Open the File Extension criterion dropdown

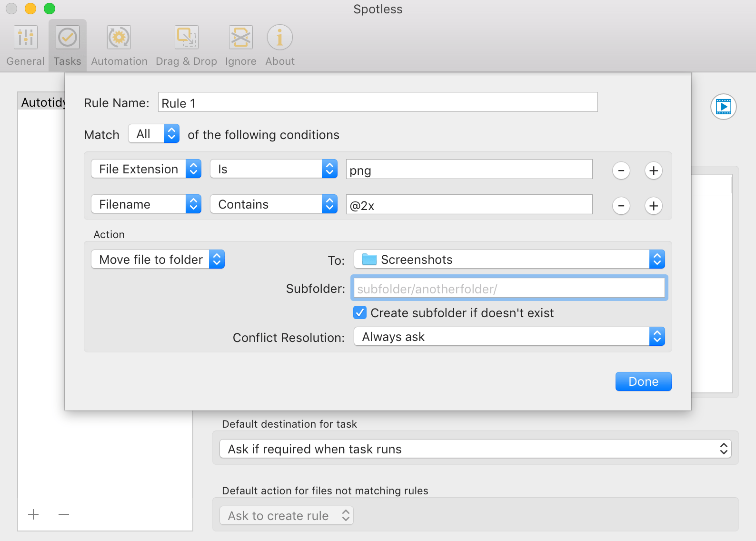tap(146, 169)
